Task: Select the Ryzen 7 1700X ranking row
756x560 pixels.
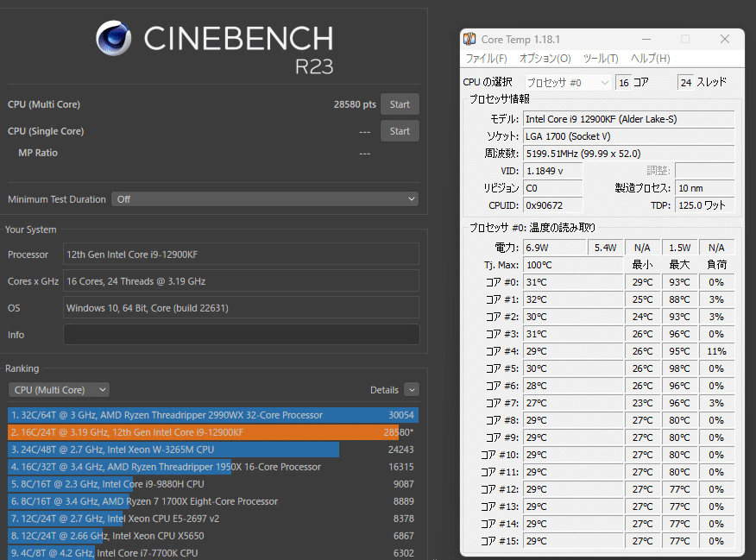Action: tap(213, 501)
